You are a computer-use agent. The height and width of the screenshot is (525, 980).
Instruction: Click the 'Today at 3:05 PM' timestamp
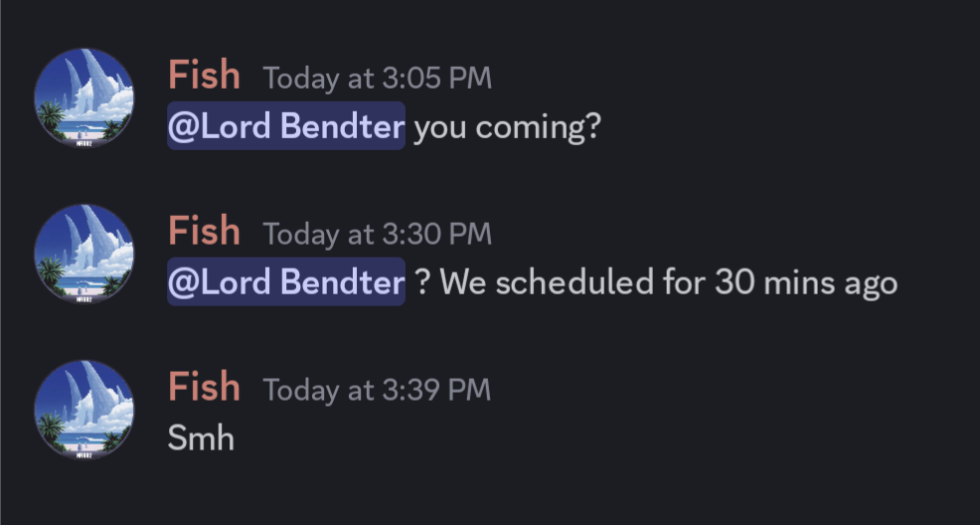pos(378,79)
